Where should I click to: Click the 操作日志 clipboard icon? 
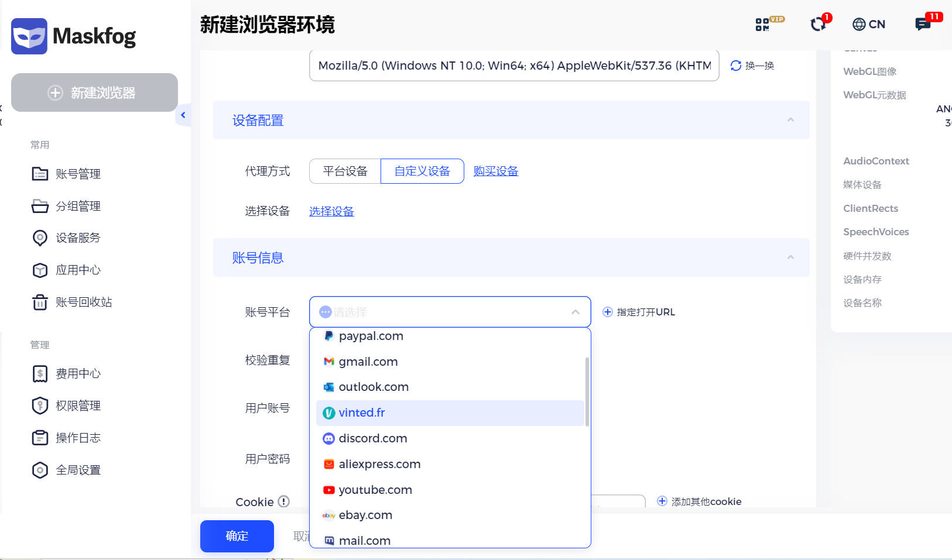[x=40, y=438]
